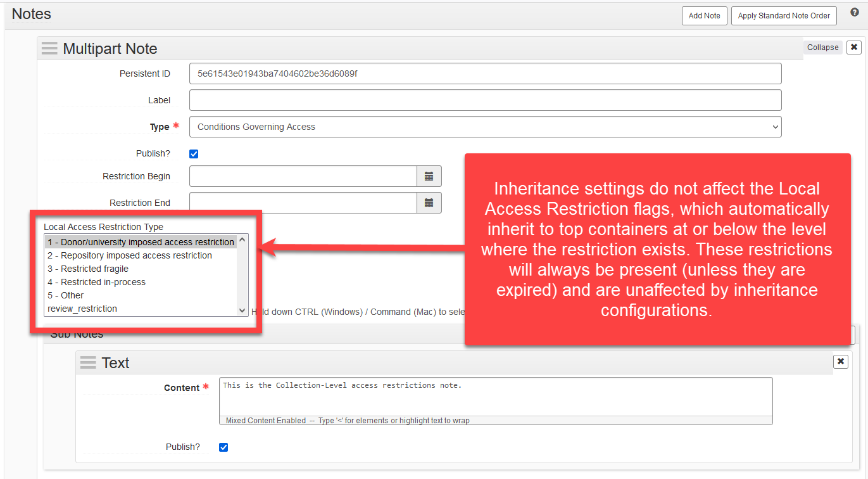Click Apply Standard Note Order button
Image resolution: width=868 pixels, height=479 pixels.
tap(784, 16)
